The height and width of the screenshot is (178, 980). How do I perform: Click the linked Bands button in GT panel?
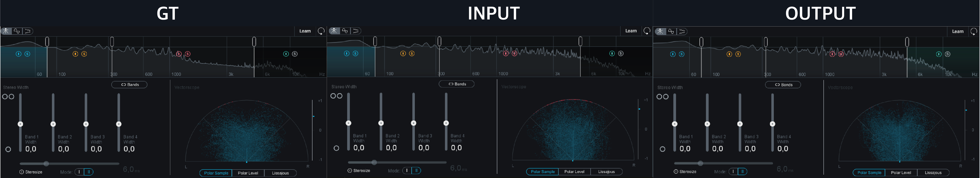click(129, 85)
